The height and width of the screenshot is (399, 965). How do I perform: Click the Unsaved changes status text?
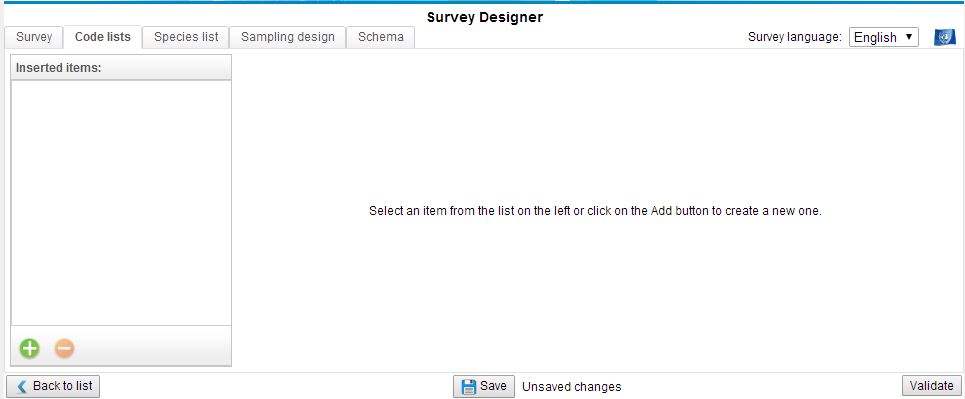tap(572, 387)
